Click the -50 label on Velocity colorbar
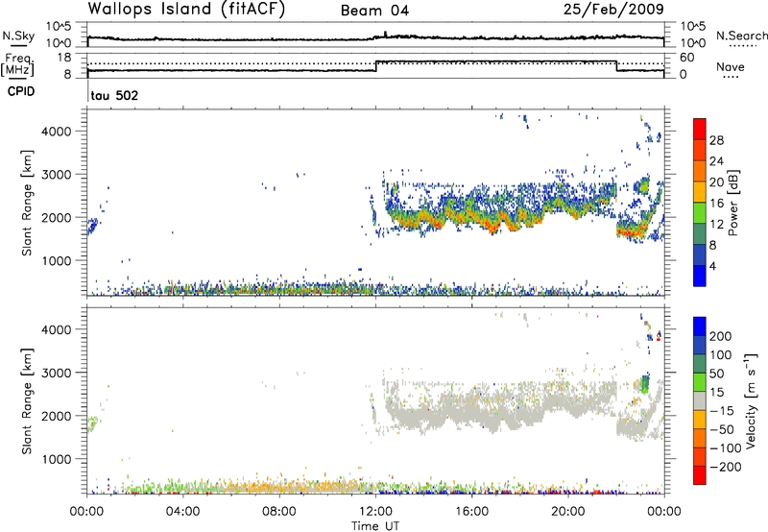Image resolution: width=768 pixels, height=532 pixels. [722, 429]
